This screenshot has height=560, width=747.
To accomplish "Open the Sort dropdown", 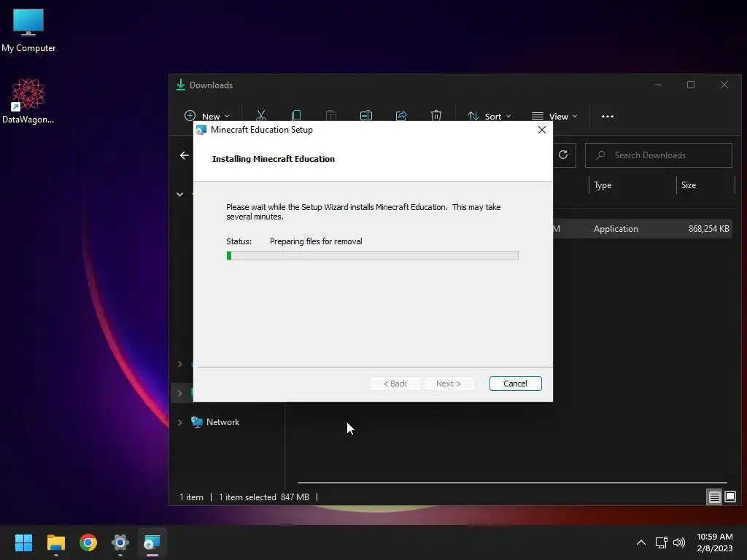I will tap(489, 116).
